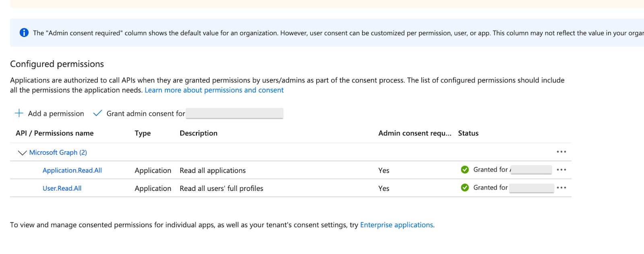Image resolution: width=644 pixels, height=254 pixels.
Task: Click green granted status icon for User.Read.All
Action: 465,188
